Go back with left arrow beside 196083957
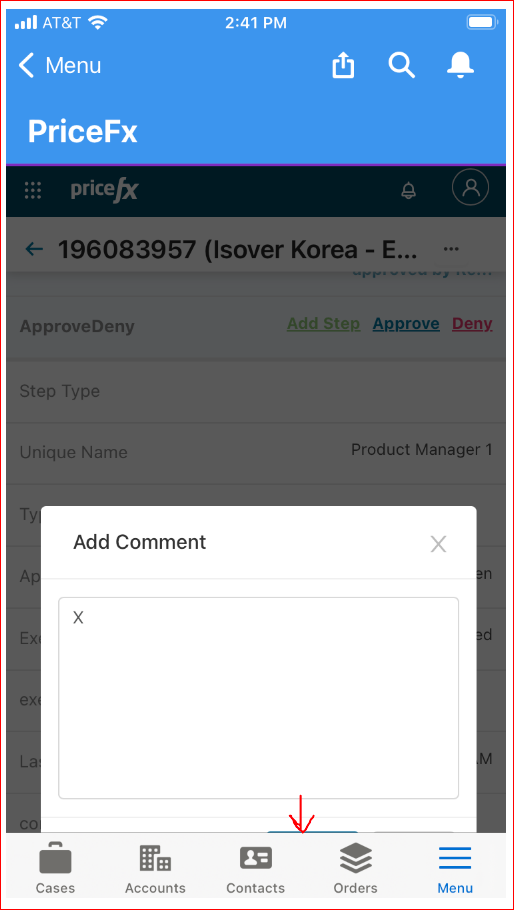The image size is (514, 910). 35,250
